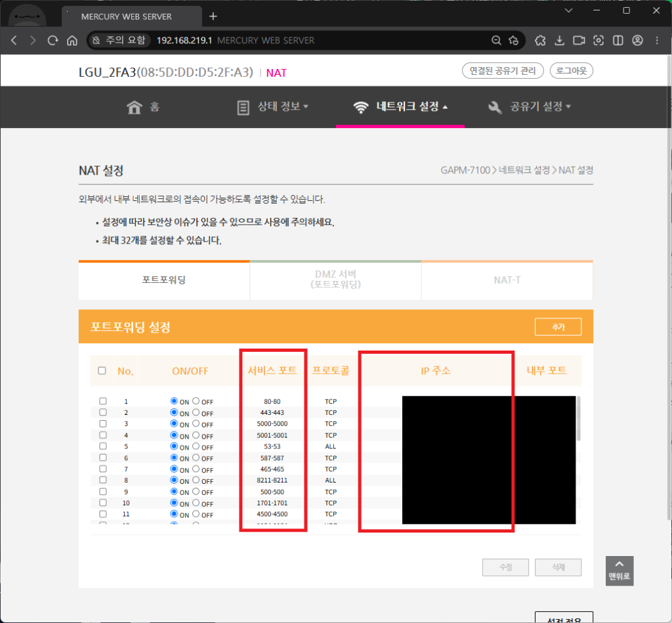
Task: Click the zoom magnifier icon in address bar
Action: pyautogui.click(x=496, y=40)
